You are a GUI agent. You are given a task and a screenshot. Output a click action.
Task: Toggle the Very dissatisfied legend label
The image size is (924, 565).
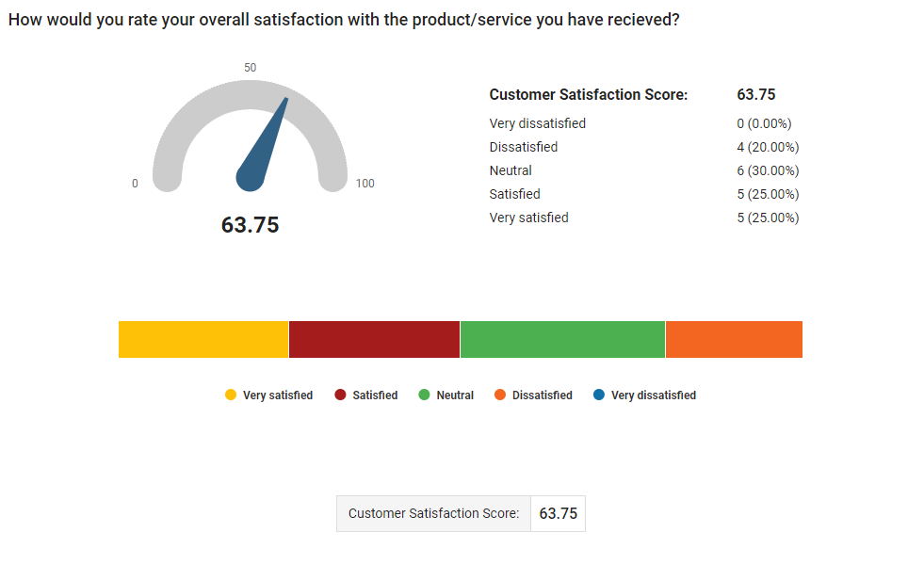point(654,395)
